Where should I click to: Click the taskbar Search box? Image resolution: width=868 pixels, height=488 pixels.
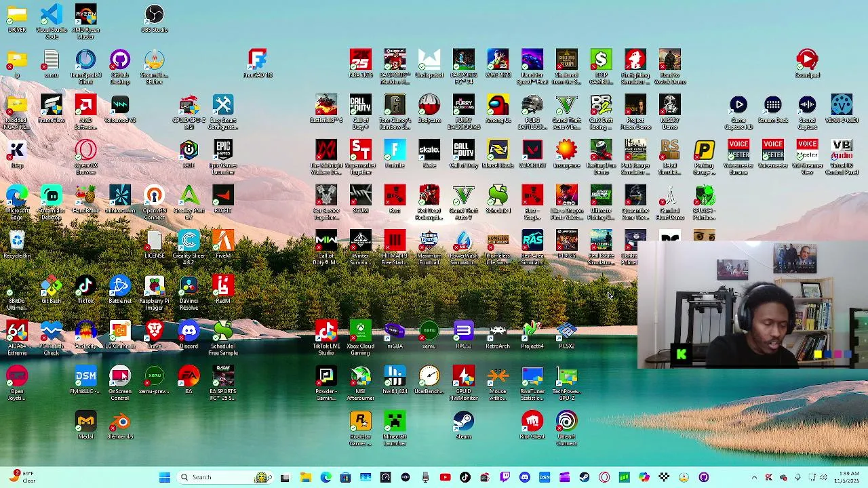click(224, 477)
